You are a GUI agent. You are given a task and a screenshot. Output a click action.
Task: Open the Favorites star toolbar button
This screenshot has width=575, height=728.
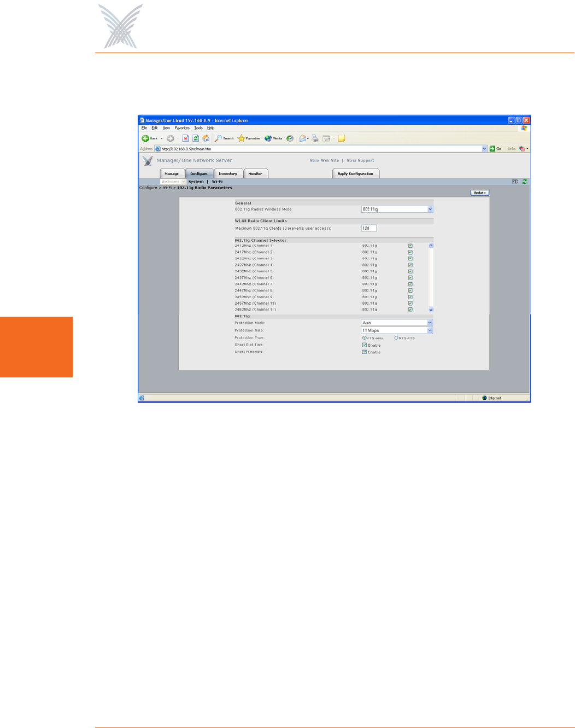pyautogui.click(x=249, y=138)
